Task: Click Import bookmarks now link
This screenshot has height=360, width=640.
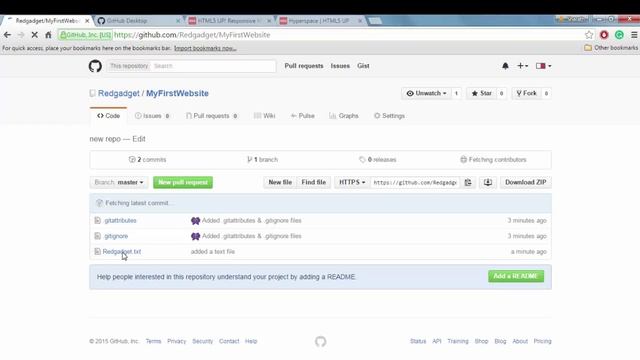Action: click(x=205, y=48)
